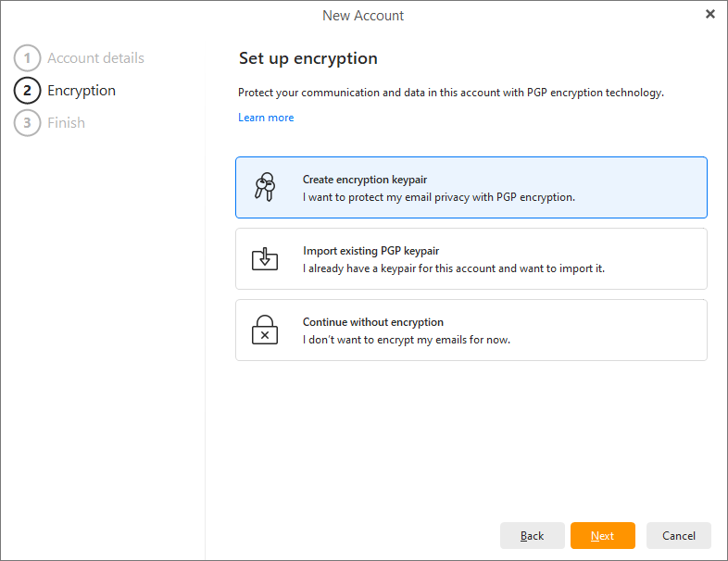728x561 pixels.
Task: Jump to the Finish step label
Action: coord(66,123)
